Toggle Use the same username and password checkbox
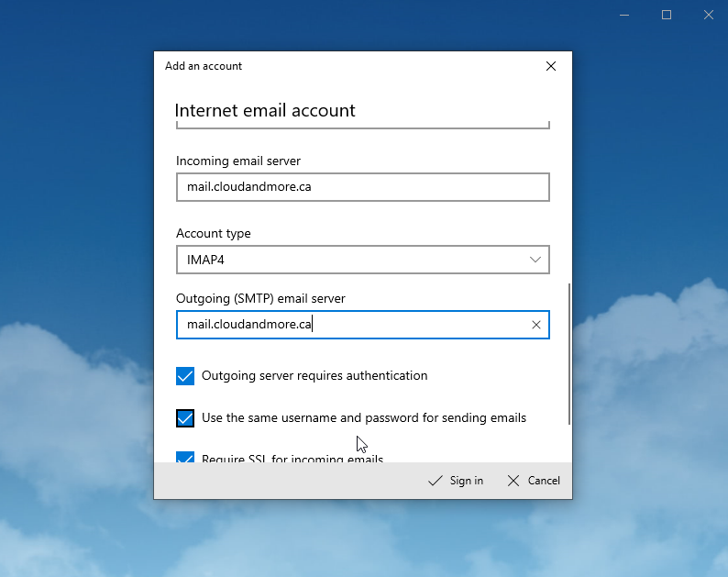 [x=185, y=418]
